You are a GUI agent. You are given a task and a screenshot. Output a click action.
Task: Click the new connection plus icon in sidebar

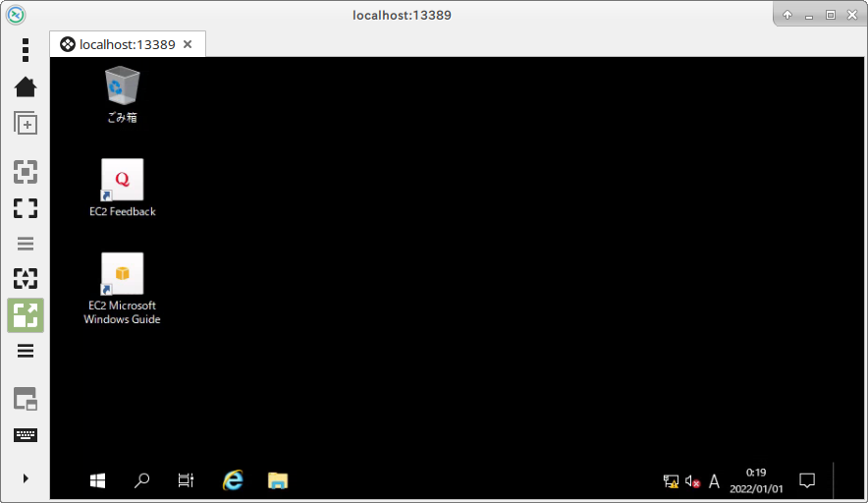pos(26,123)
